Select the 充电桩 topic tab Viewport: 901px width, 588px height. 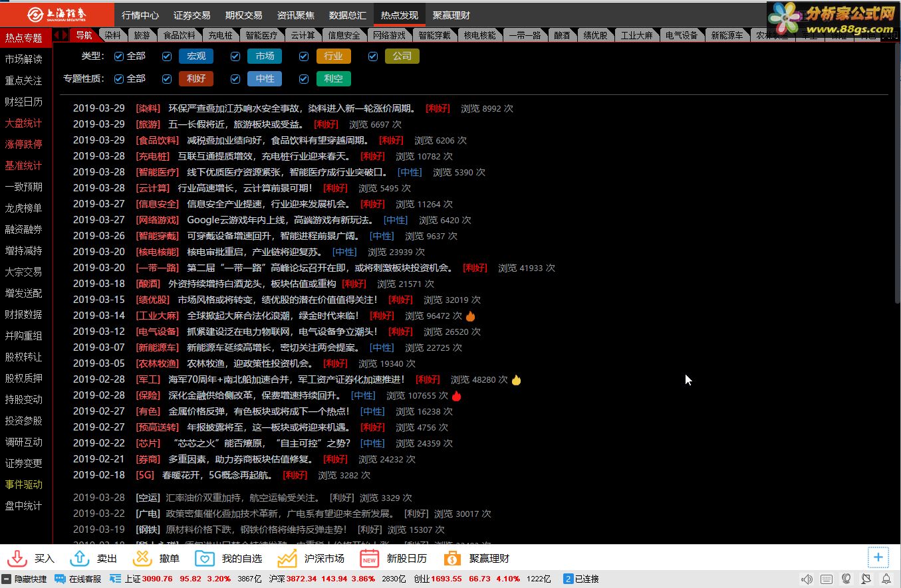220,35
